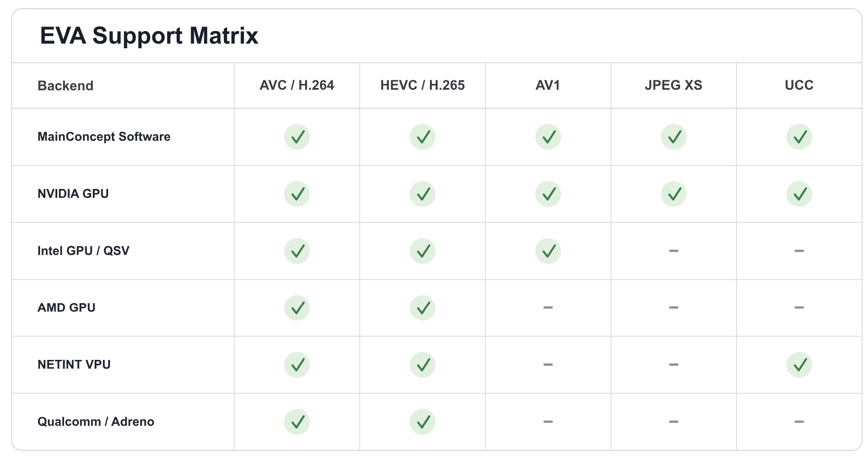Click NETINT VPU UCC checkmark icon
Viewport: 868px width, 460px height.
[x=799, y=364]
